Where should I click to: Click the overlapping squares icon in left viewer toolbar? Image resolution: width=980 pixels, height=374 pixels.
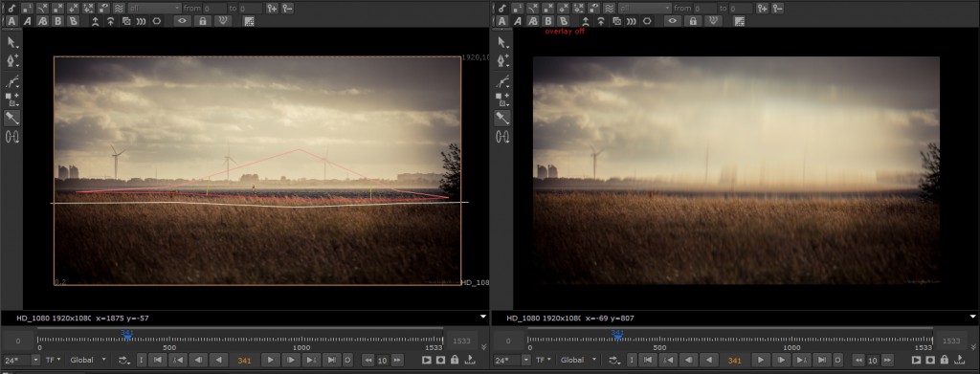click(126, 21)
